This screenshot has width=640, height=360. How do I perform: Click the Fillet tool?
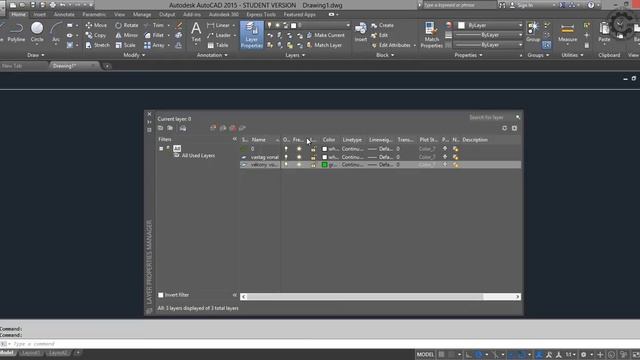[x=154, y=35]
